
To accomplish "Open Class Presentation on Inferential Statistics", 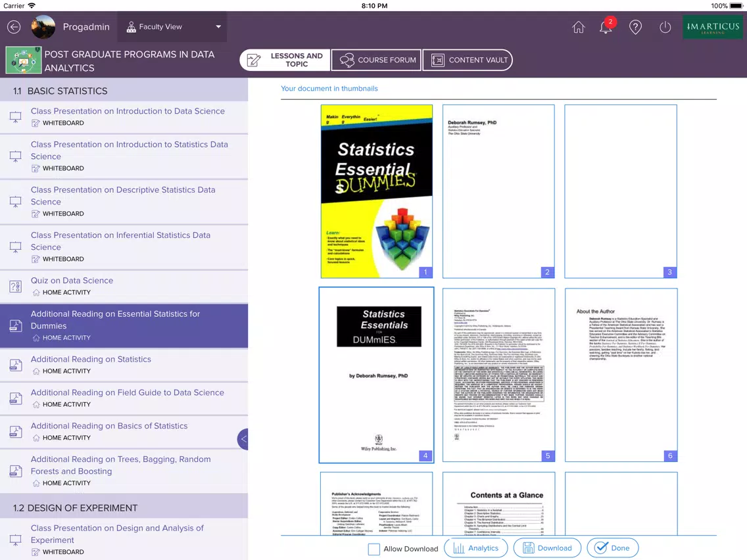I will click(x=124, y=246).
